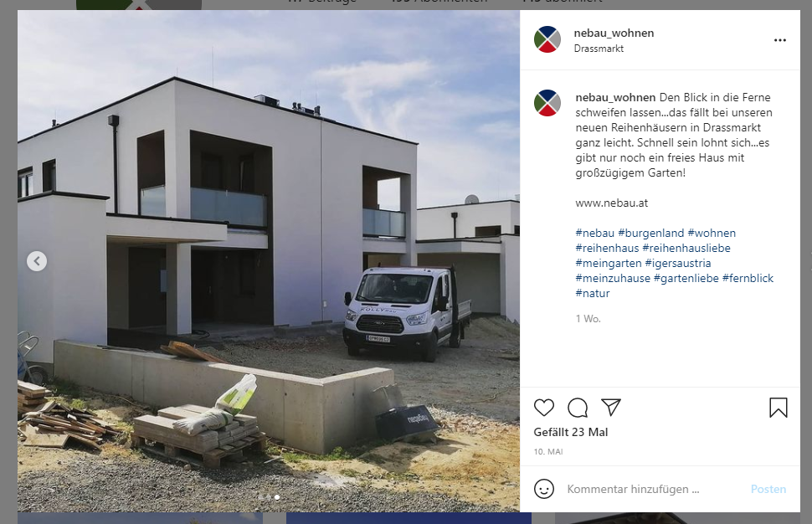Open the nebau_wohnen username in header

tap(614, 33)
